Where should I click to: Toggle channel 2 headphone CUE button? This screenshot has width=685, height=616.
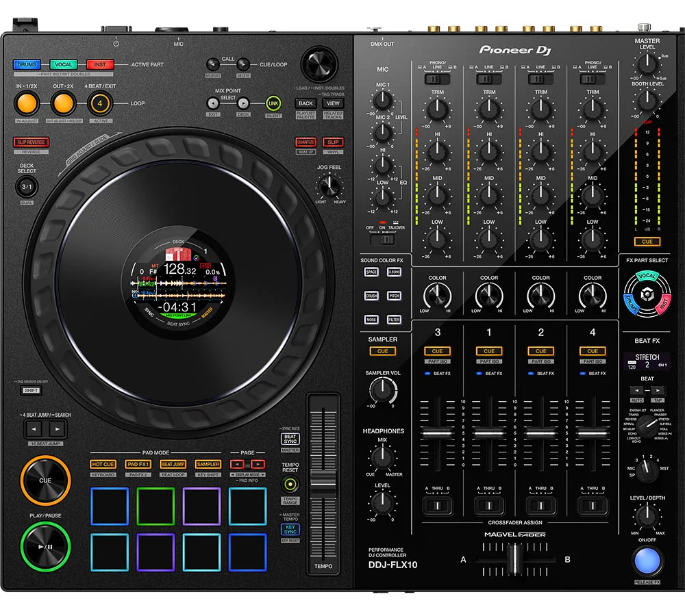coord(541,351)
